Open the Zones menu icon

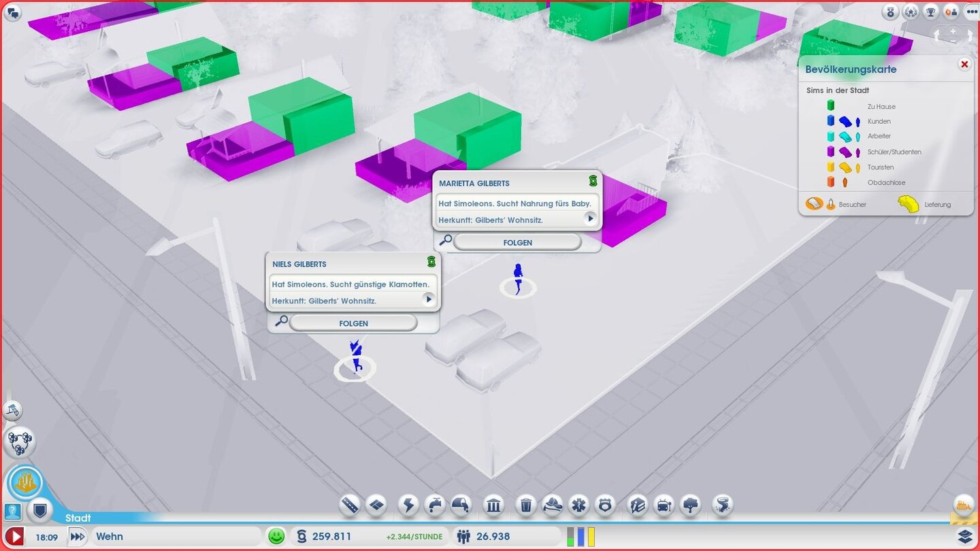pos(376,505)
